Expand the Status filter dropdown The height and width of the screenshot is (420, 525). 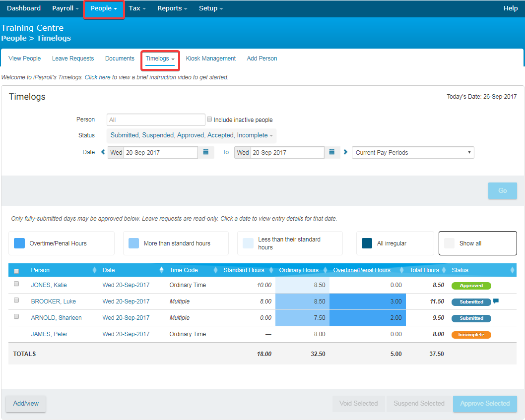point(192,135)
